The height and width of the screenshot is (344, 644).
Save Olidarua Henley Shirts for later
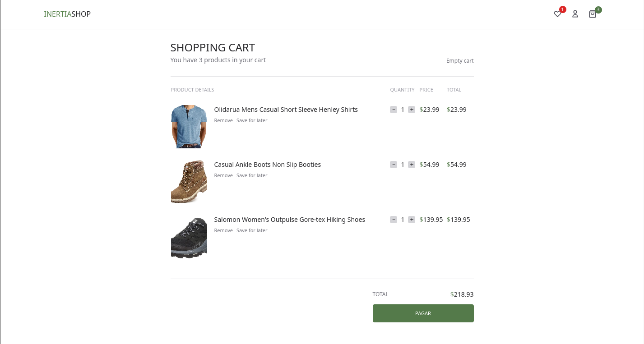click(252, 120)
